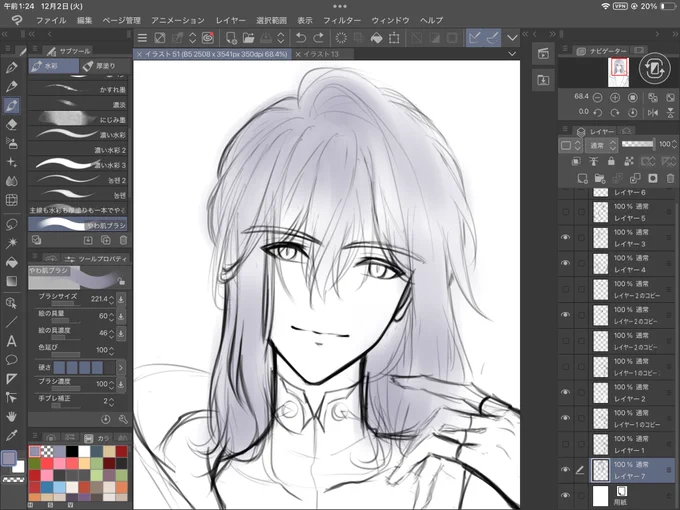Image resolution: width=680 pixels, height=510 pixels.
Task: Select the かすれ墨 brush
Action: 78,89
